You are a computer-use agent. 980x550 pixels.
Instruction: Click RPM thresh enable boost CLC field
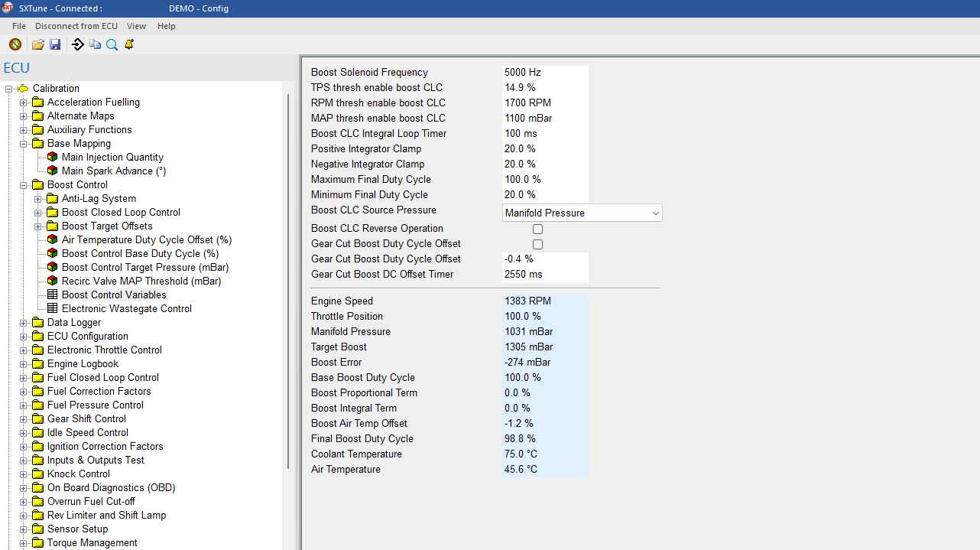pyautogui.click(x=546, y=103)
